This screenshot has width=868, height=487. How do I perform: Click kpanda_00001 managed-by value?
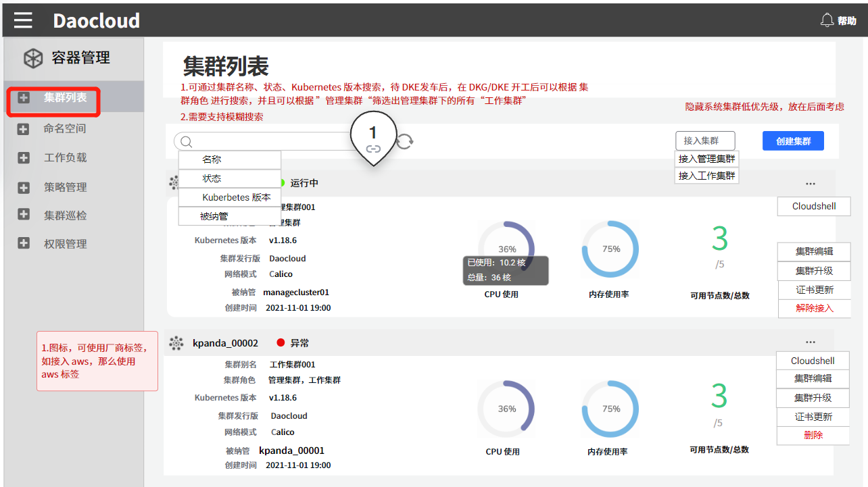pyautogui.click(x=292, y=451)
